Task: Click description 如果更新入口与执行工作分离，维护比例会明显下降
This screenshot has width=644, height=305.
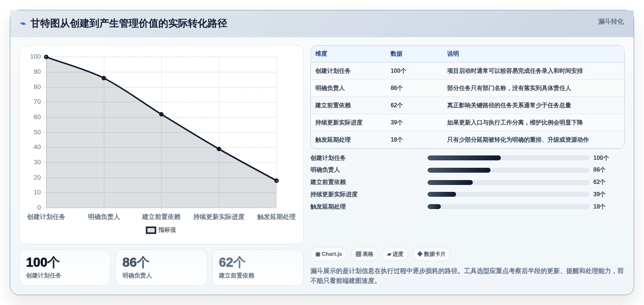Action: tap(515, 122)
